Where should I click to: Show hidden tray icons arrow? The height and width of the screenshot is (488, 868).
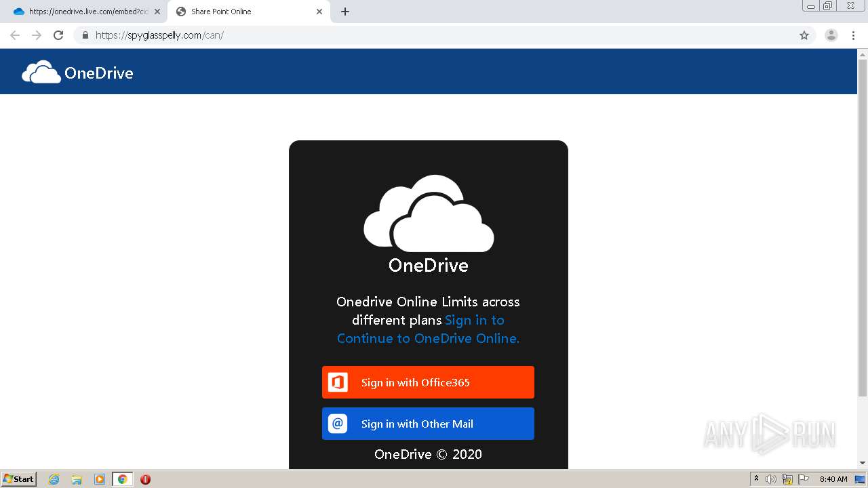click(x=756, y=479)
